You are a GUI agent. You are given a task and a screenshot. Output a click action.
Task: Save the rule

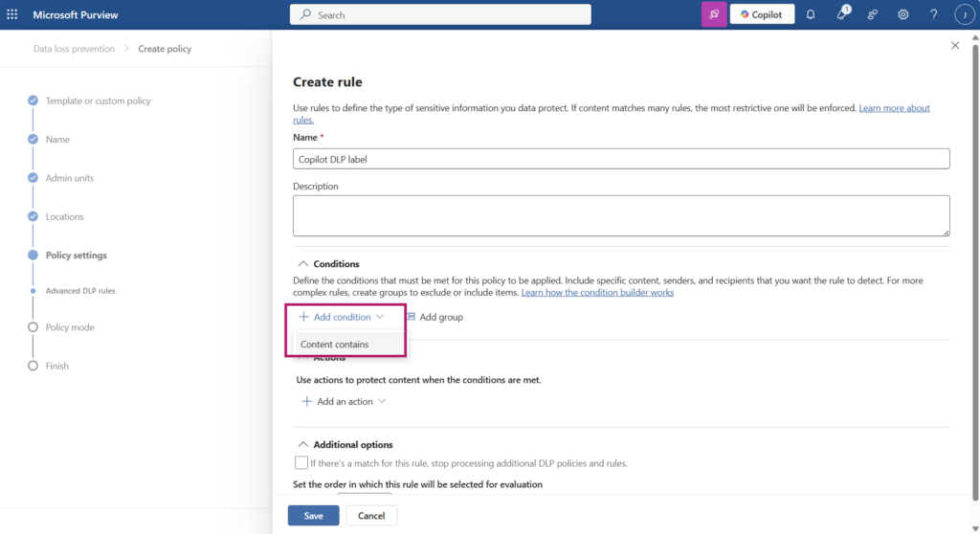(x=313, y=515)
